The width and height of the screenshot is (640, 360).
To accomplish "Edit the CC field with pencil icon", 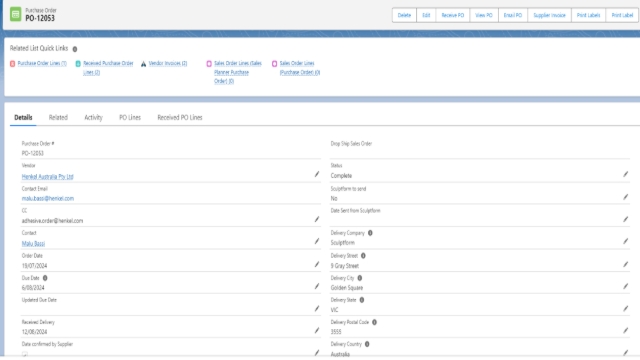I will pyautogui.click(x=317, y=219).
